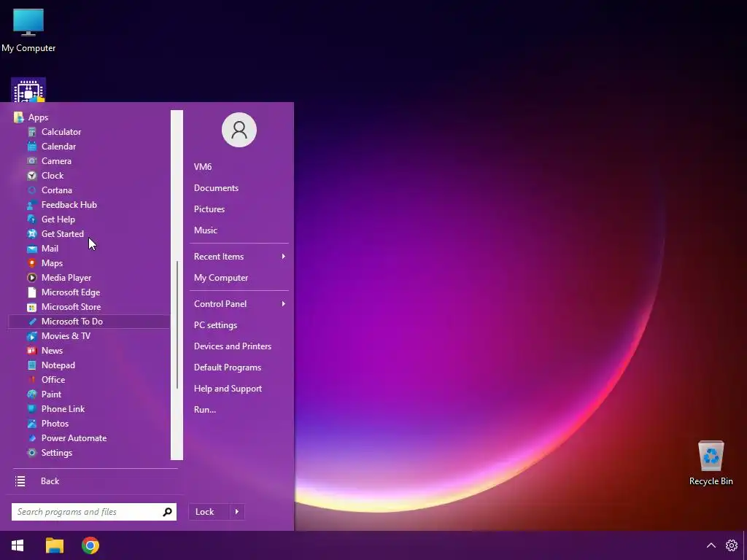The width and height of the screenshot is (747, 560).
Task: Open the arrow menu beside Lock
Action: pos(237,512)
